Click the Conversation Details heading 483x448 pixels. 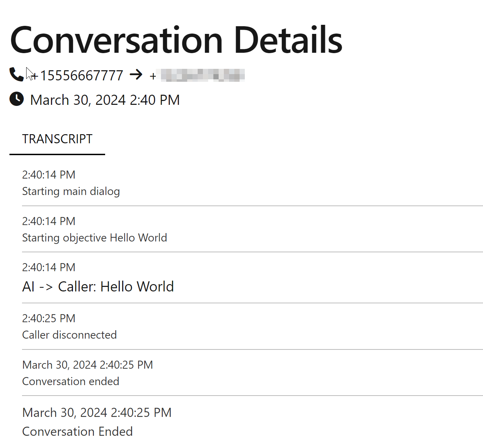click(x=176, y=40)
